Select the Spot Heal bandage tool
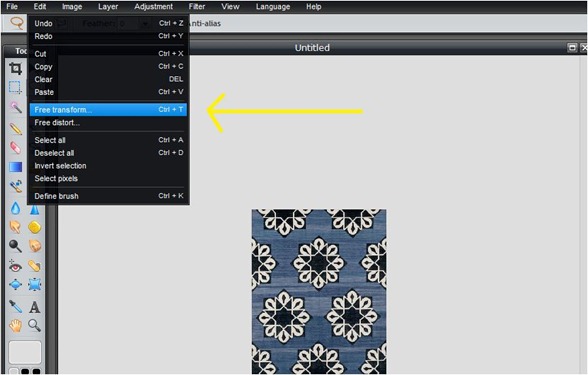This screenshot has width=588, height=375. coord(34,266)
